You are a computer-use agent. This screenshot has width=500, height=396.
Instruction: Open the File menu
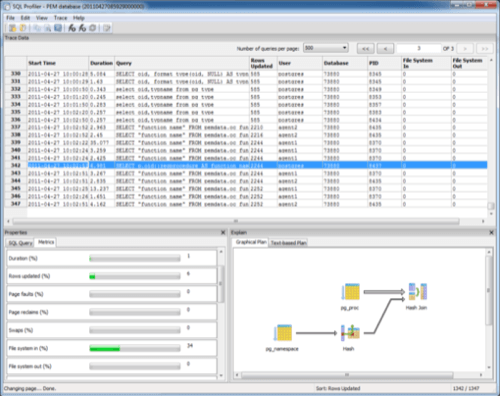pyautogui.click(x=10, y=18)
